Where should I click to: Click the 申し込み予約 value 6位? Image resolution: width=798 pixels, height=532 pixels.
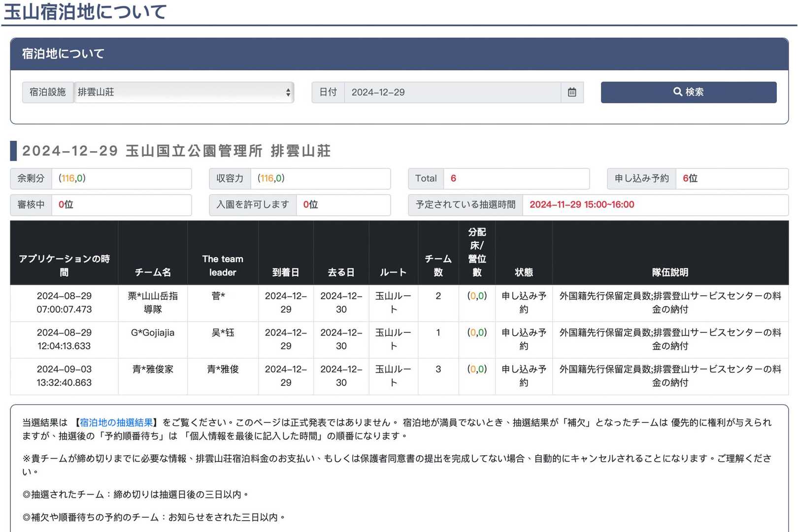coord(690,178)
